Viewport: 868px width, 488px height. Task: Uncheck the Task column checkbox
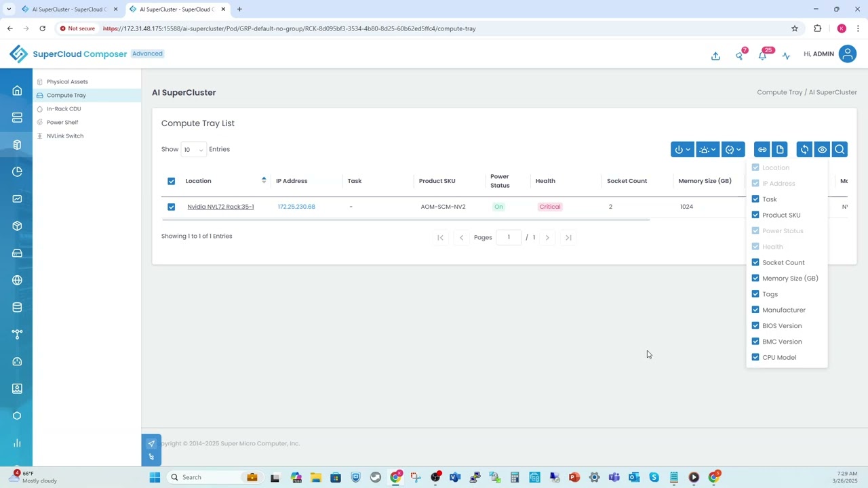755,199
